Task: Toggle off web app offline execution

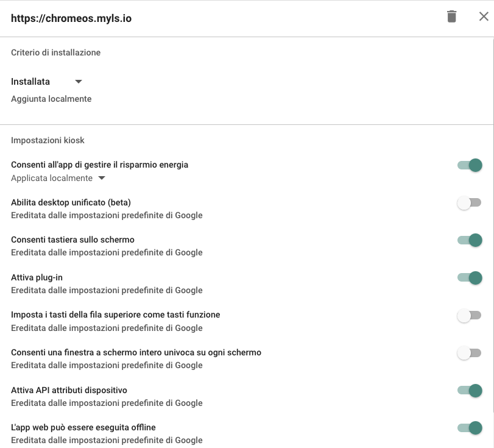Action: pyautogui.click(x=470, y=427)
